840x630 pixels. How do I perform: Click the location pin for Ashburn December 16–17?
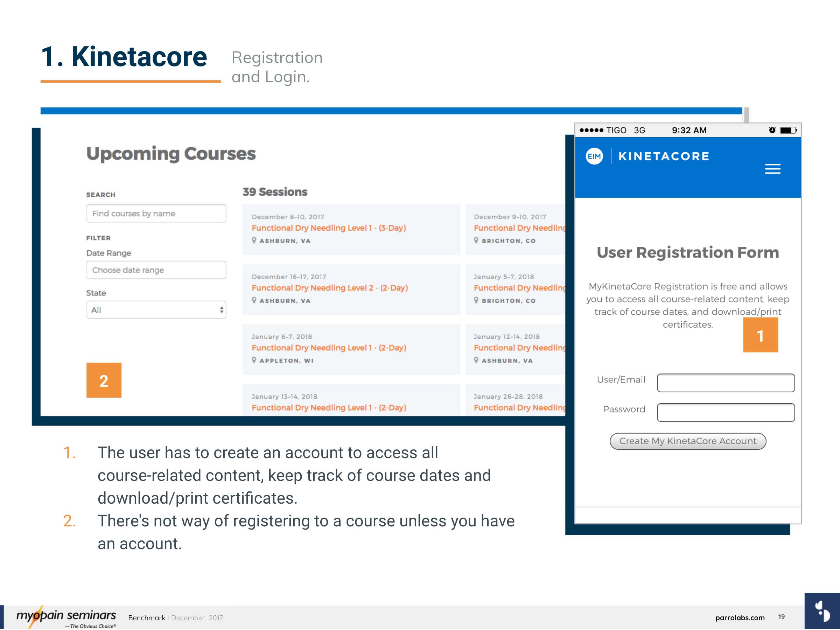[254, 300]
